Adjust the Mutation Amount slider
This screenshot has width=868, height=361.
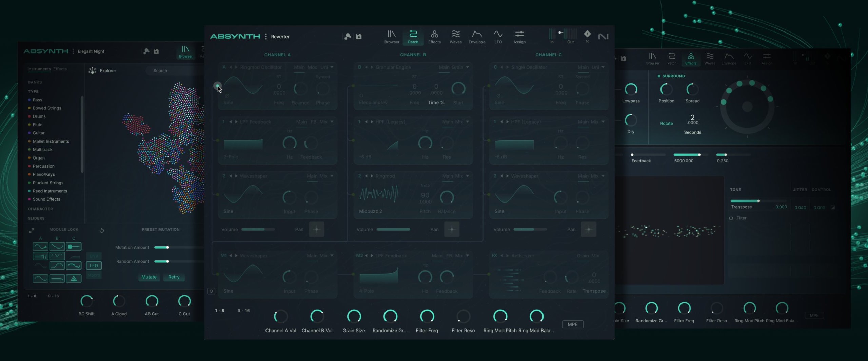point(167,247)
